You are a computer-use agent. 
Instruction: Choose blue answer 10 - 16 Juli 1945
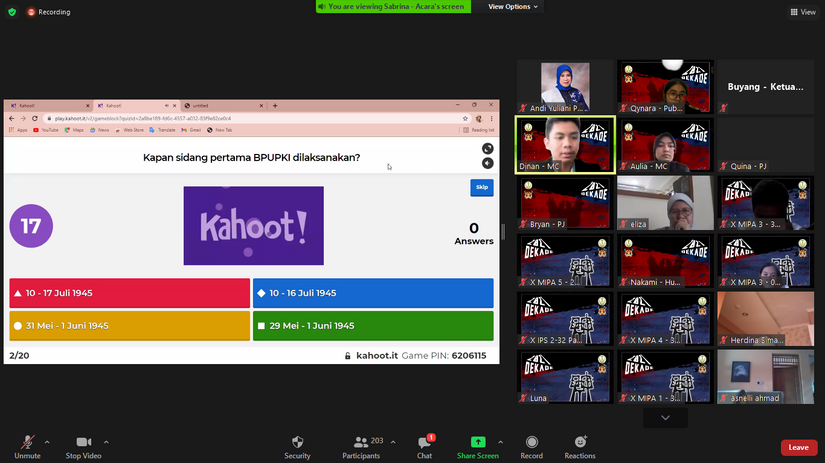pyautogui.click(x=373, y=293)
